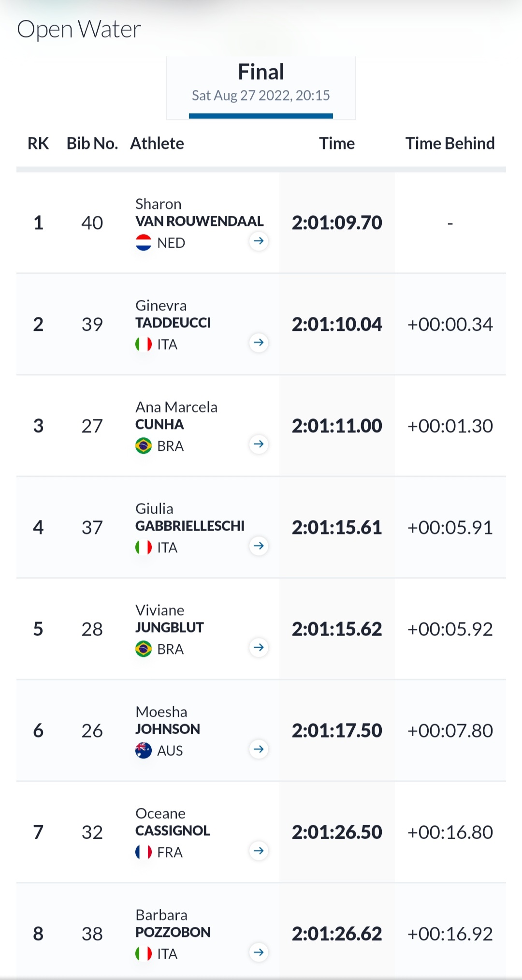Open Giulia Gabbrielleschi's arrow icon

(259, 546)
